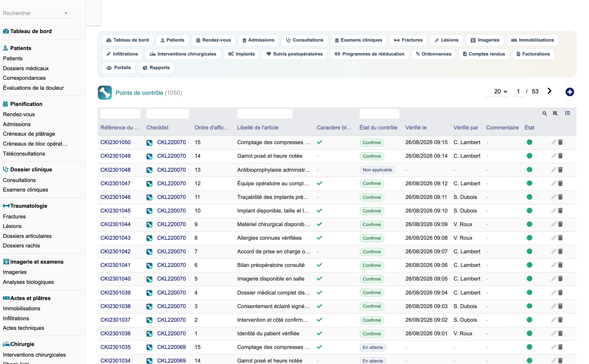
Task: Click the search magnifier icon in table header
Action: [x=545, y=113]
